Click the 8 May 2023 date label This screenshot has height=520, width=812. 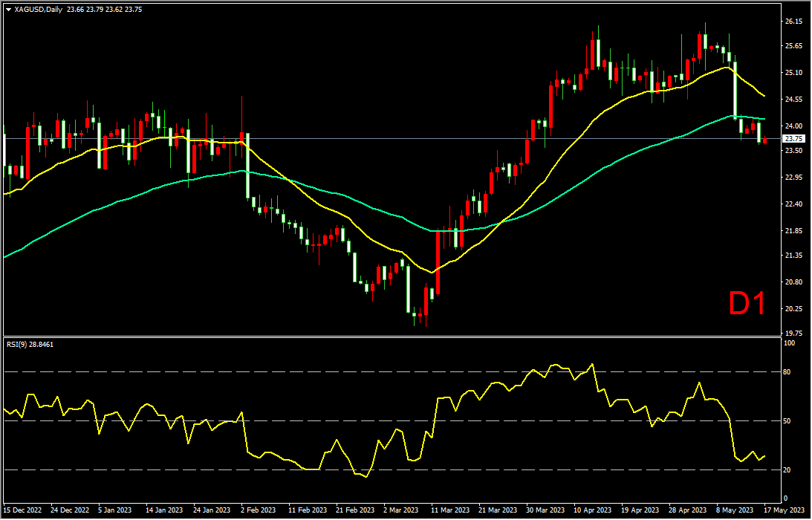pyautogui.click(x=734, y=510)
